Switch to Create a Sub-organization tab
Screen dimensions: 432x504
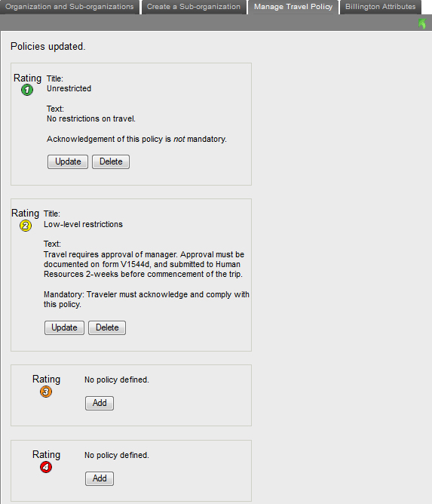pos(194,7)
